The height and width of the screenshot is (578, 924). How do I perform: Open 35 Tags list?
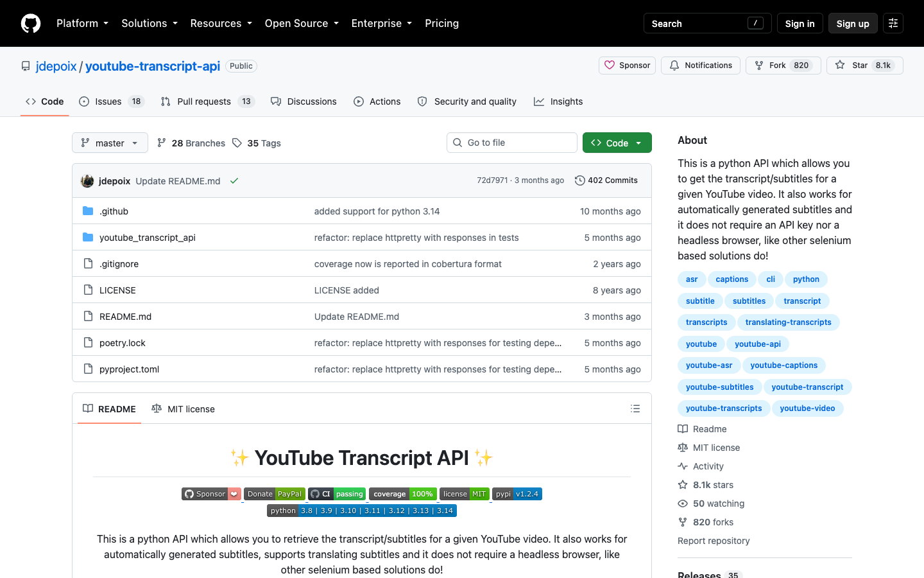(x=257, y=143)
